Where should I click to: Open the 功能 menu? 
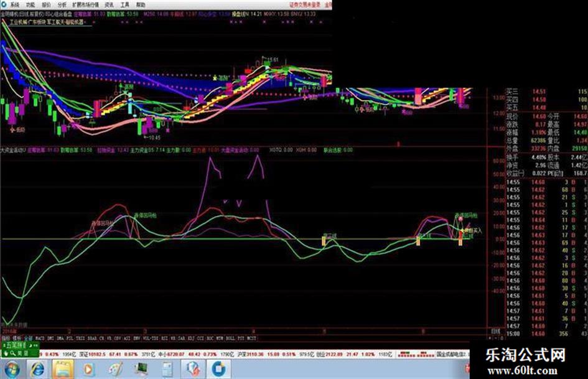(x=30, y=5)
